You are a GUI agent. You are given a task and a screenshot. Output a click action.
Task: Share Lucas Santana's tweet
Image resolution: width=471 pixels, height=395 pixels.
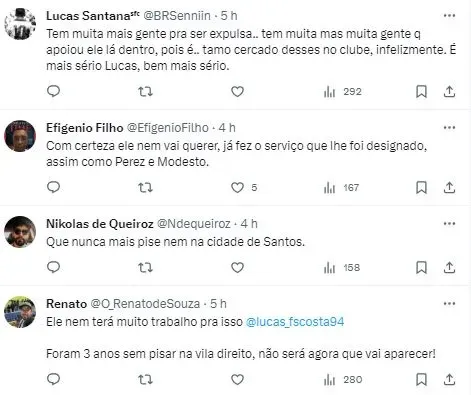point(449,92)
